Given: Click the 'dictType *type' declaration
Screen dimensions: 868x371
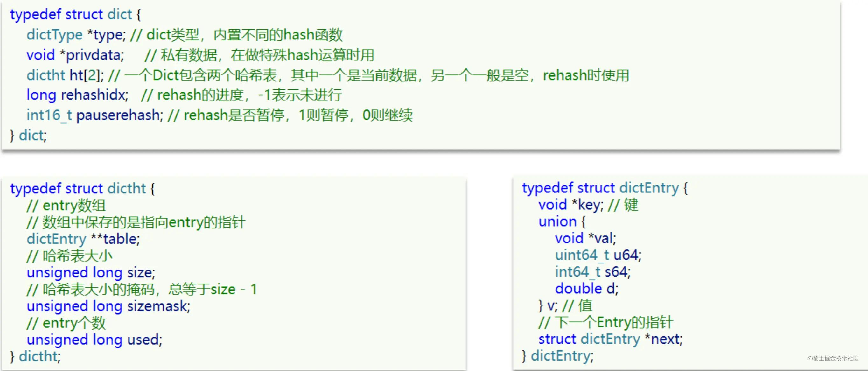Looking at the screenshot, I should point(76,35).
